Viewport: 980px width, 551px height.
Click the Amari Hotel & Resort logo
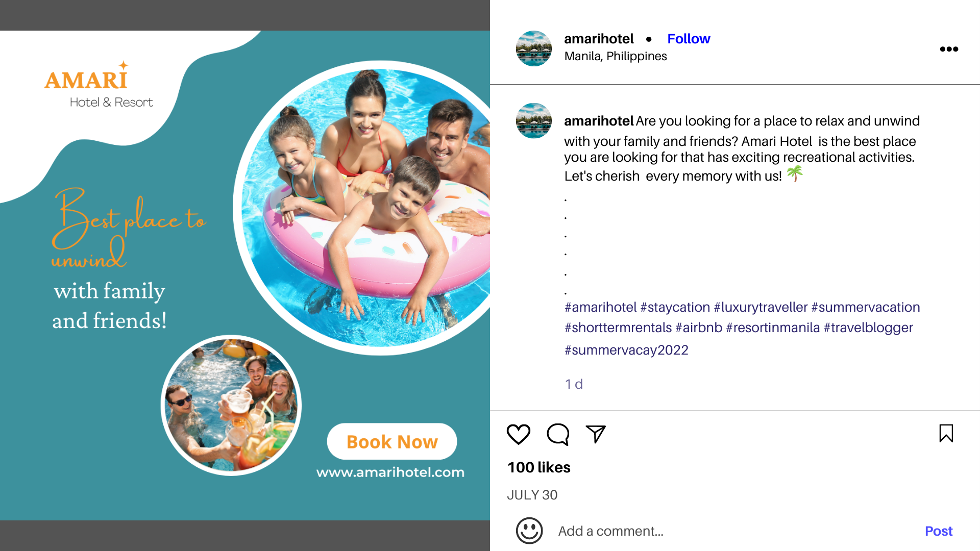99,85
